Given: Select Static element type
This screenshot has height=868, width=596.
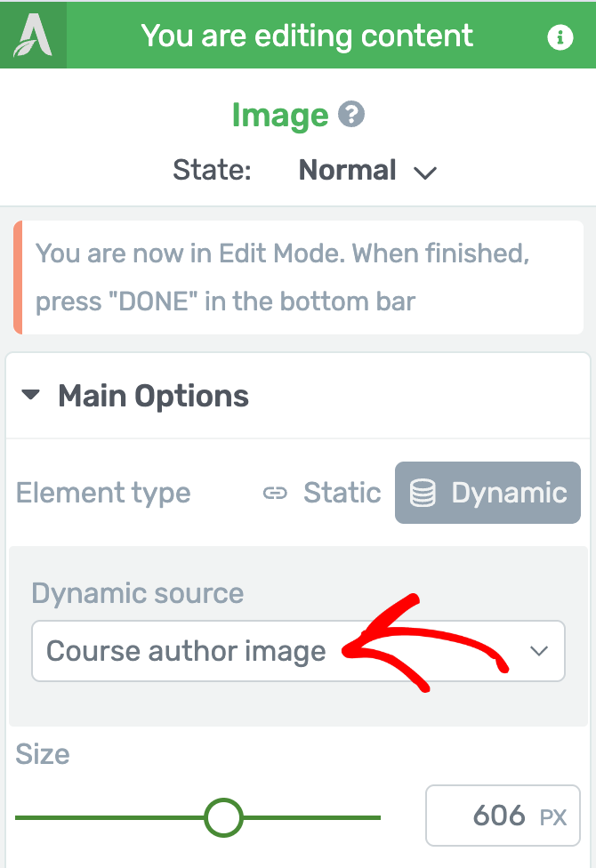Looking at the screenshot, I should pyautogui.click(x=321, y=493).
